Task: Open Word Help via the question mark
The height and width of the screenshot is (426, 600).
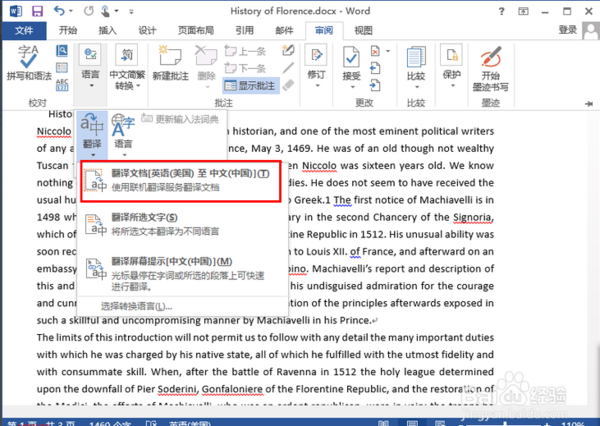Action: coord(502,11)
